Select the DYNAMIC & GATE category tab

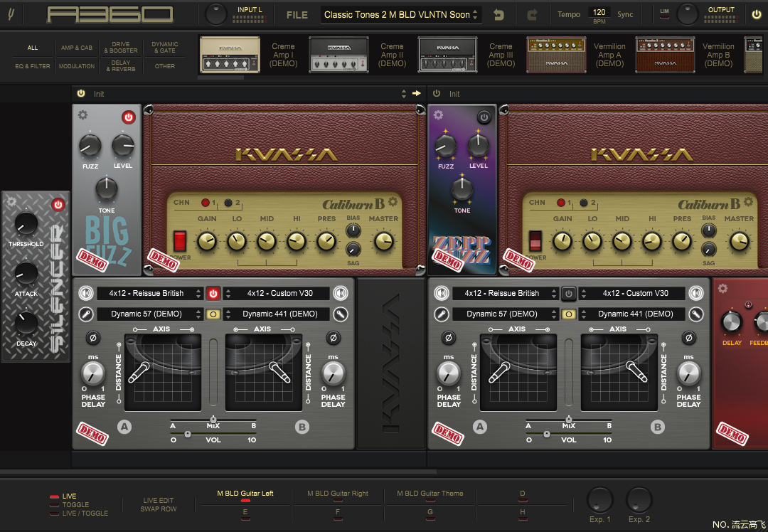(x=164, y=48)
